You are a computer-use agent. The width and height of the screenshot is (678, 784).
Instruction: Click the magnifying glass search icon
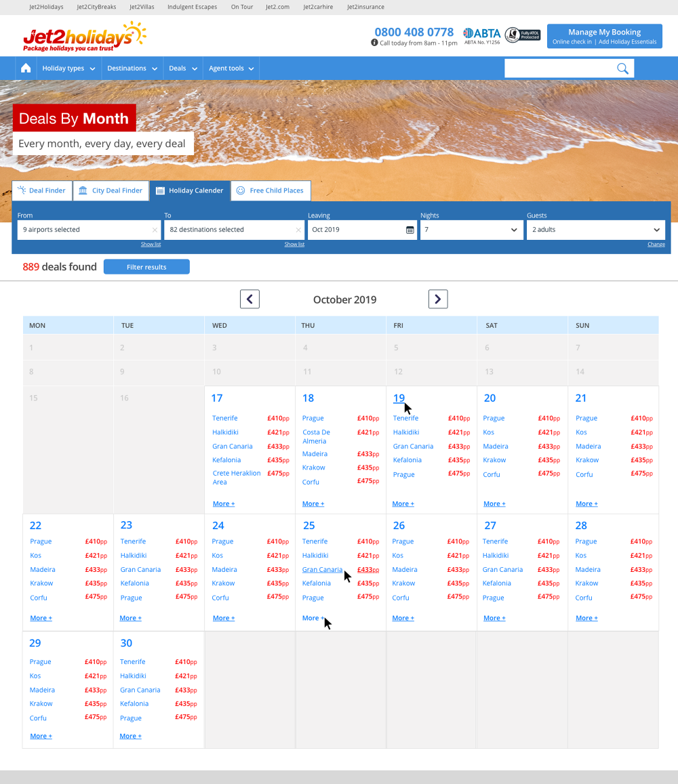coord(622,68)
